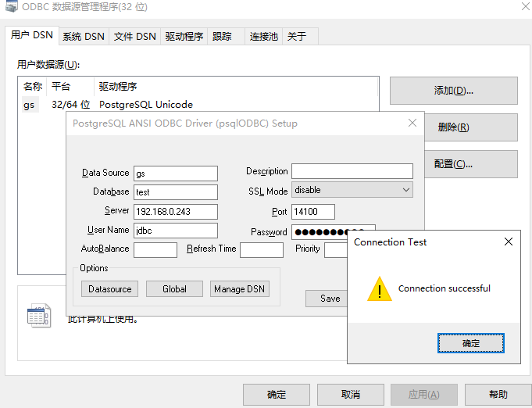
Task: Select the 驱动程序 tab
Action: point(184,36)
